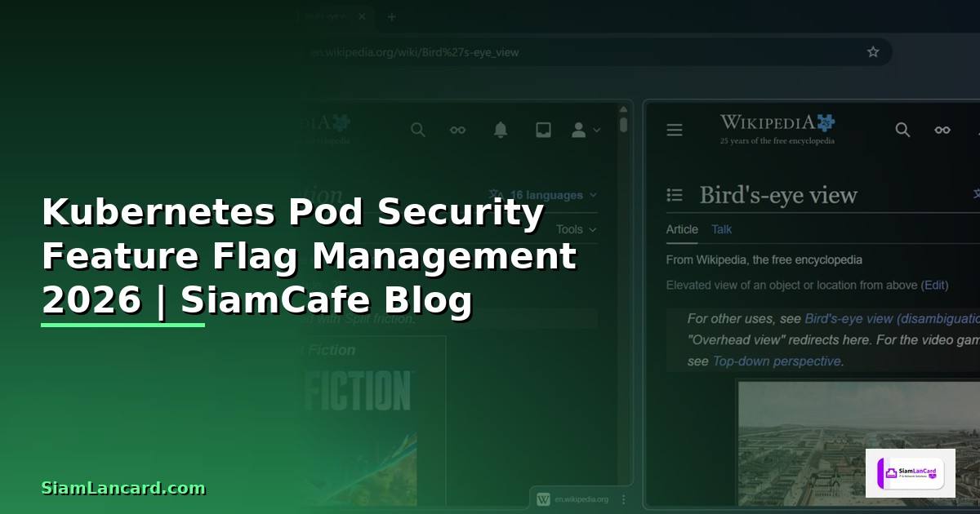Click 'From Wikipedia, the free encyclopedia' text
Image resolution: width=980 pixels, height=514 pixels.
(x=764, y=259)
